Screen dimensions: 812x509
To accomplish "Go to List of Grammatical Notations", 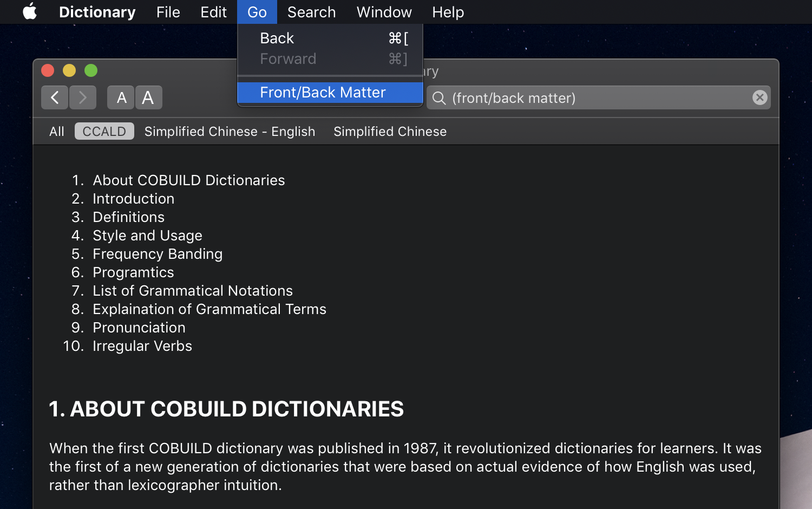I will (193, 291).
